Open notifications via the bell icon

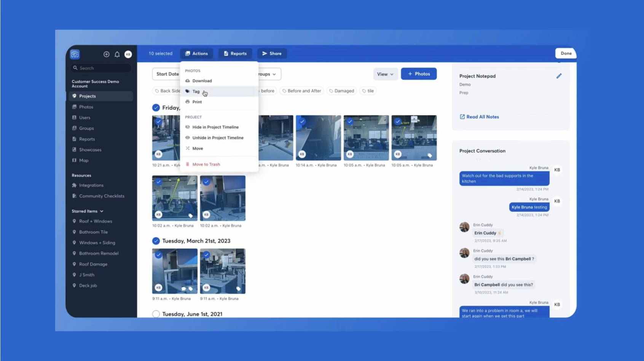pyautogui.click(x=117, y=54)
